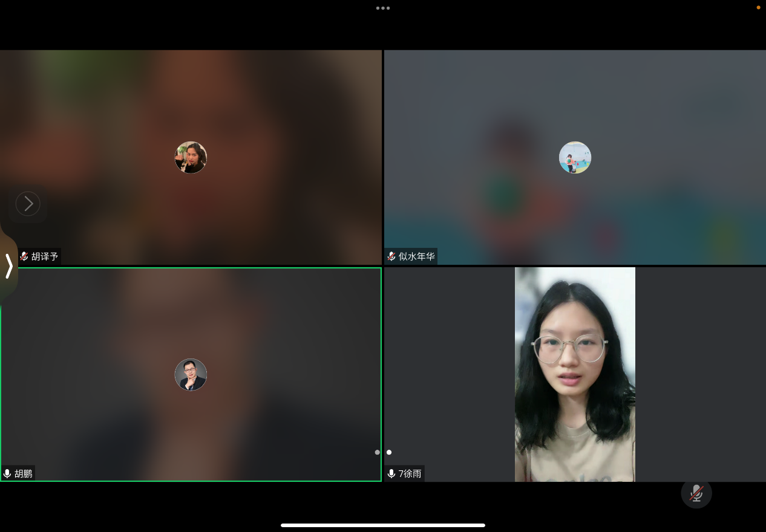766x532 pixels.
Task: Tap the floating muted microphone button
Action: (x=696, y=493)
